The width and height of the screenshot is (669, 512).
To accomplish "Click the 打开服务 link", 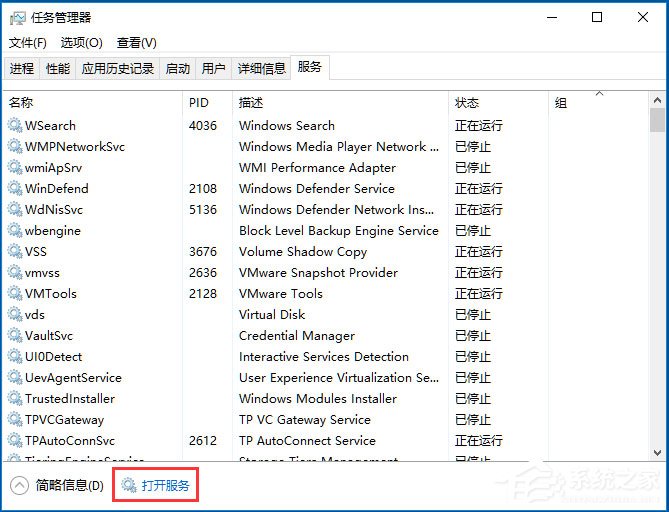I will pos(165,486).
